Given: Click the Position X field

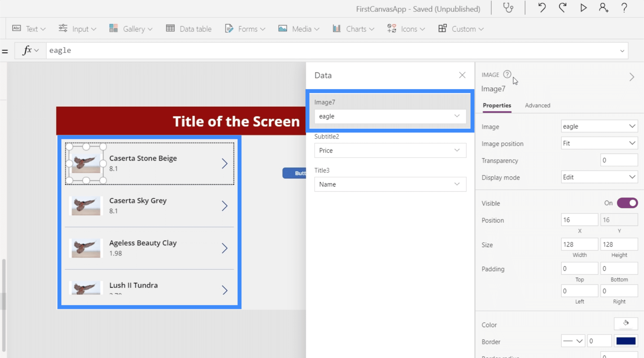Looking at the screenshot, I should tap(579, 220).
